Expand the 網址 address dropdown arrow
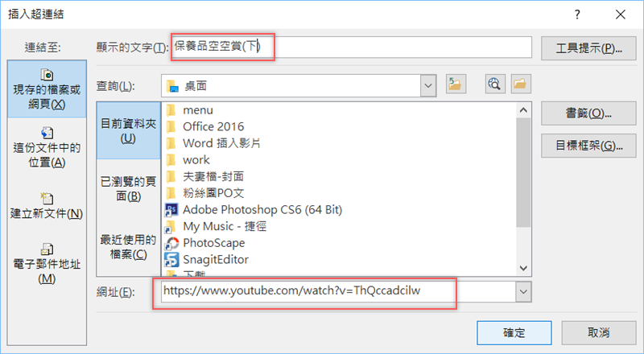 click(x=523, y=292)
